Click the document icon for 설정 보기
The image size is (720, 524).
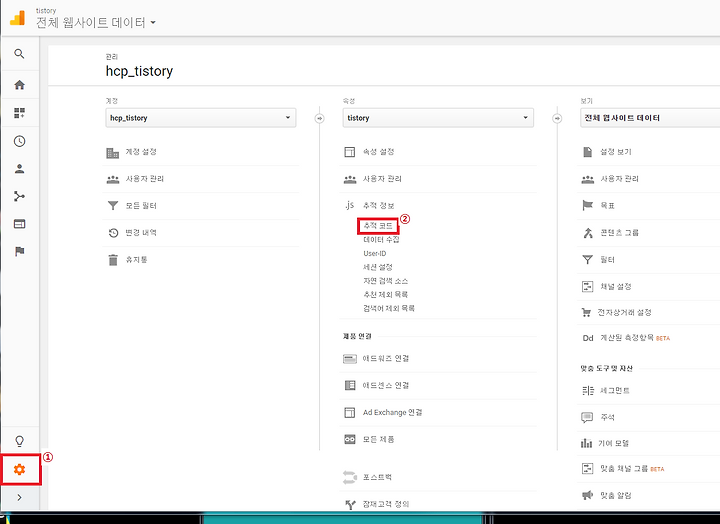pos(587,152)
